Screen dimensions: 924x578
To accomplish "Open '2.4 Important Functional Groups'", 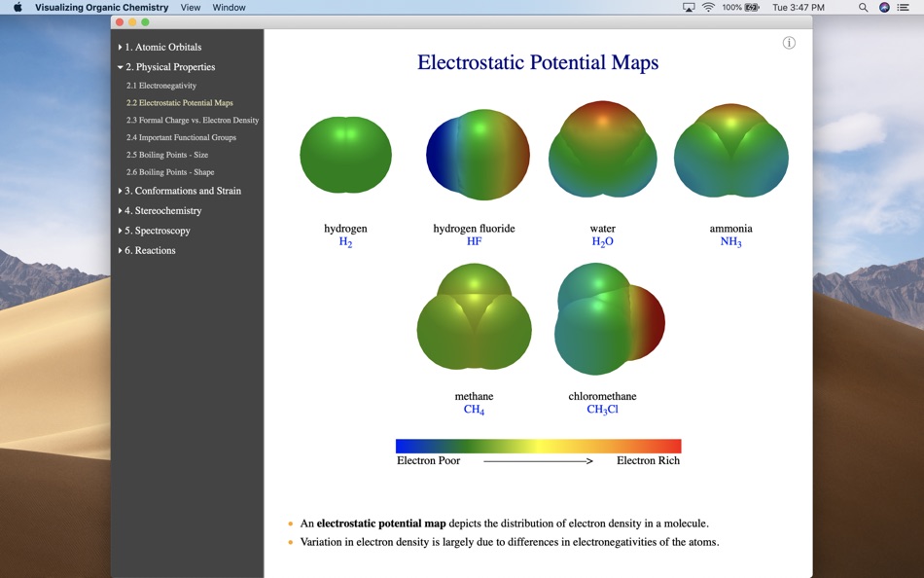I will pyautogui.click(x=180, y=137).
